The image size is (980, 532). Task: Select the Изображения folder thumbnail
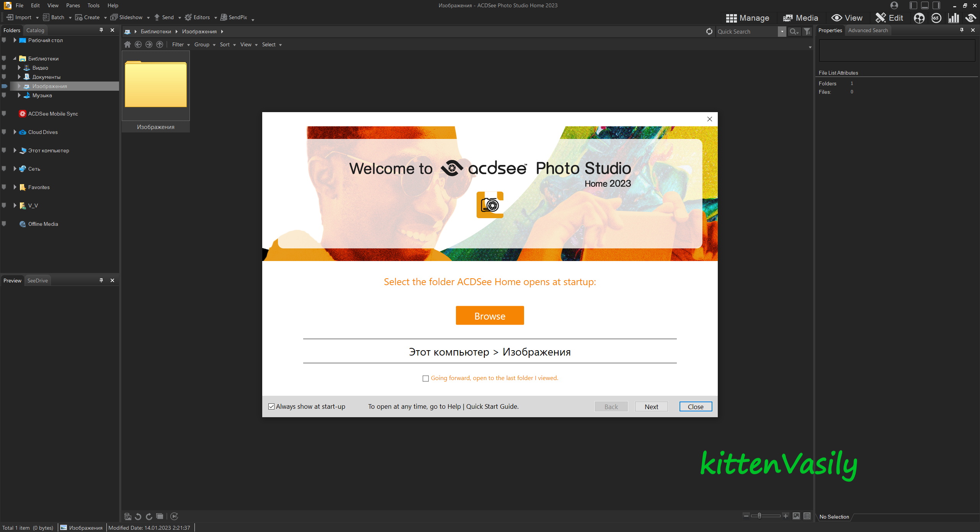[x=156, y=91]
